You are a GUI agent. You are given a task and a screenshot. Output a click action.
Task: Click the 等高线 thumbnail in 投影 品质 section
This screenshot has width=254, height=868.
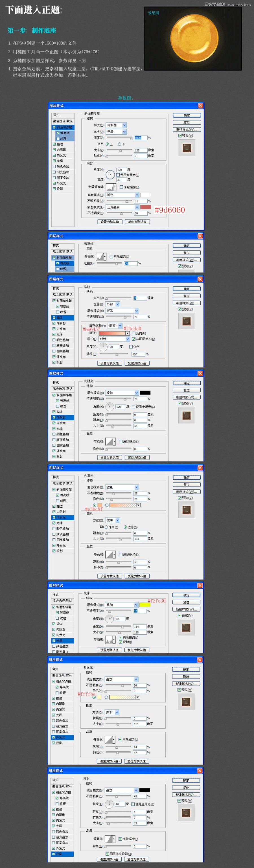click(108, 838)
